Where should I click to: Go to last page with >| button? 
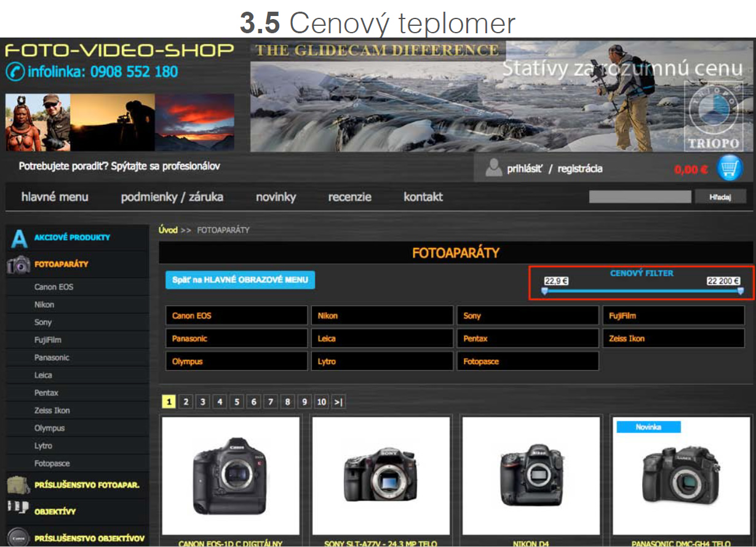338,402
